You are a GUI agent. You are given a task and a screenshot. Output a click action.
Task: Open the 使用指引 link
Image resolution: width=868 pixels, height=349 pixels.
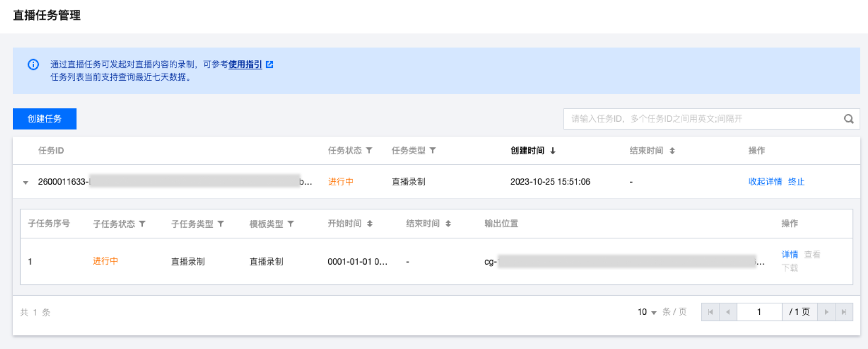[245, 65]
